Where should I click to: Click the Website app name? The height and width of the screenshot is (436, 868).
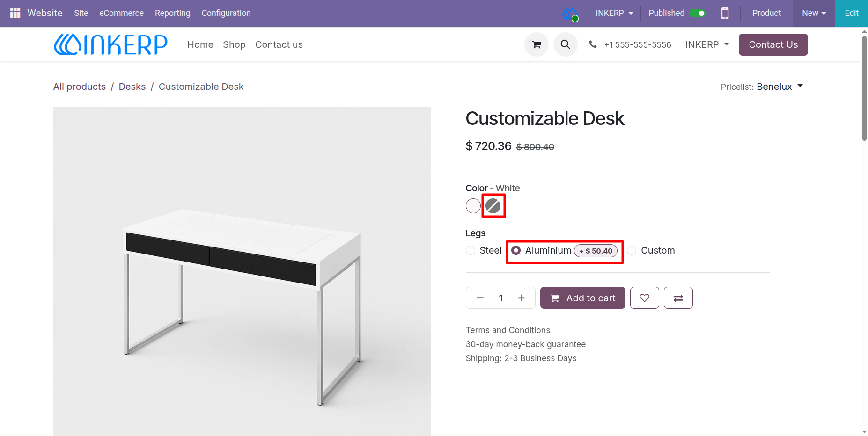pyautogui.click(x=45, y=13)
